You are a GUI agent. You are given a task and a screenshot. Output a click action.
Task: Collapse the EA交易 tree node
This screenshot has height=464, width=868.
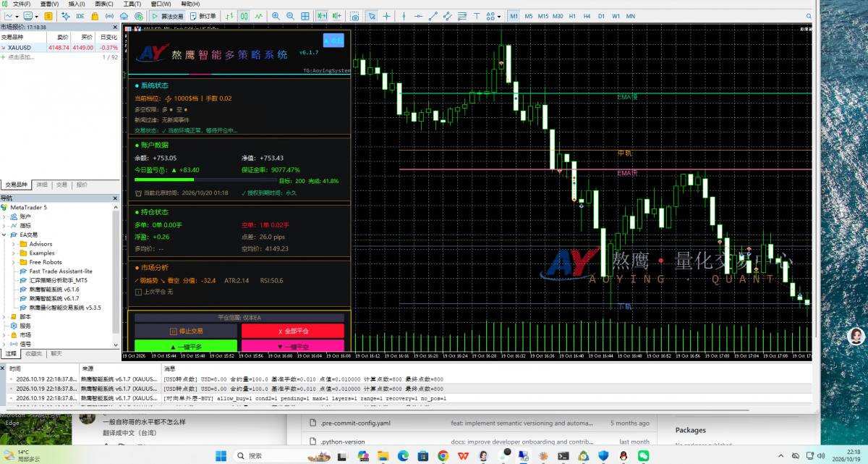click(x=4, y=235)
